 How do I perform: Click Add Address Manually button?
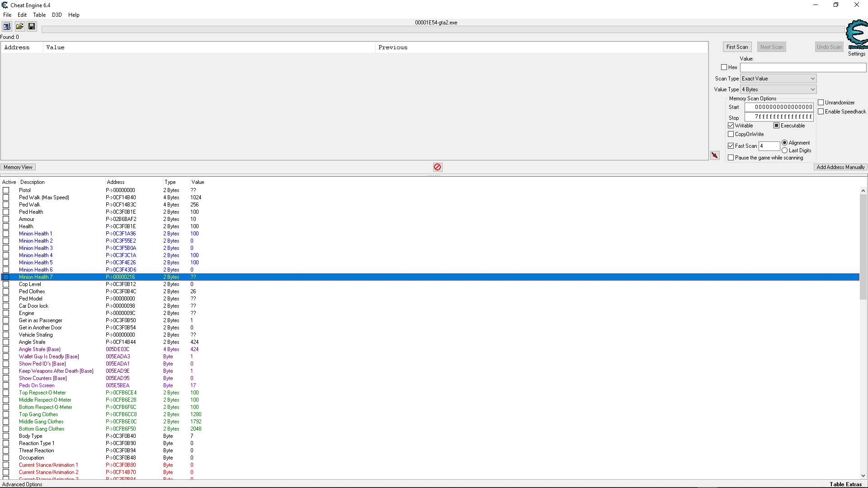(840, 167)
